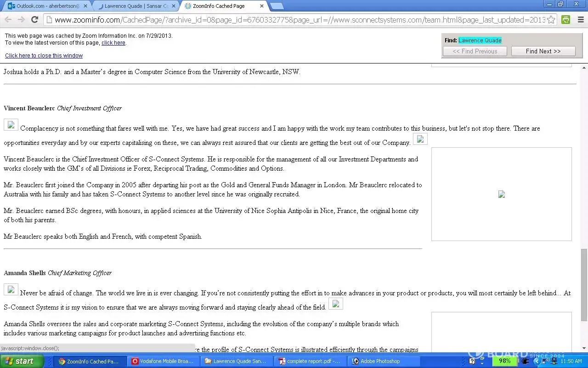Bookmark this page with the star icon
588x368 pixels.
tap(551, 20)
